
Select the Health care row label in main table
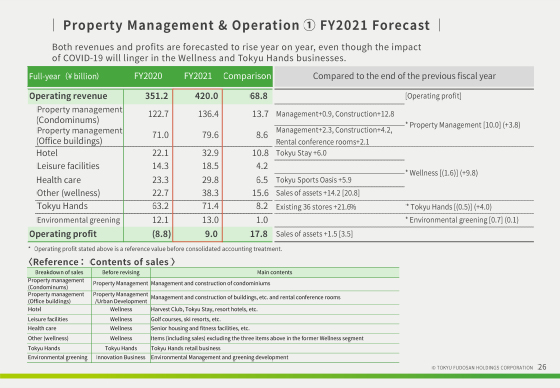[59, 180]
